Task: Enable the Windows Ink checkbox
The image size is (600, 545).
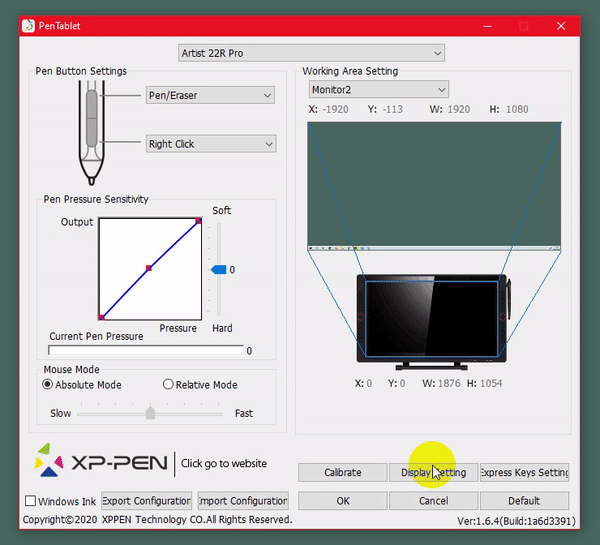Action: (x=31, y=501)
